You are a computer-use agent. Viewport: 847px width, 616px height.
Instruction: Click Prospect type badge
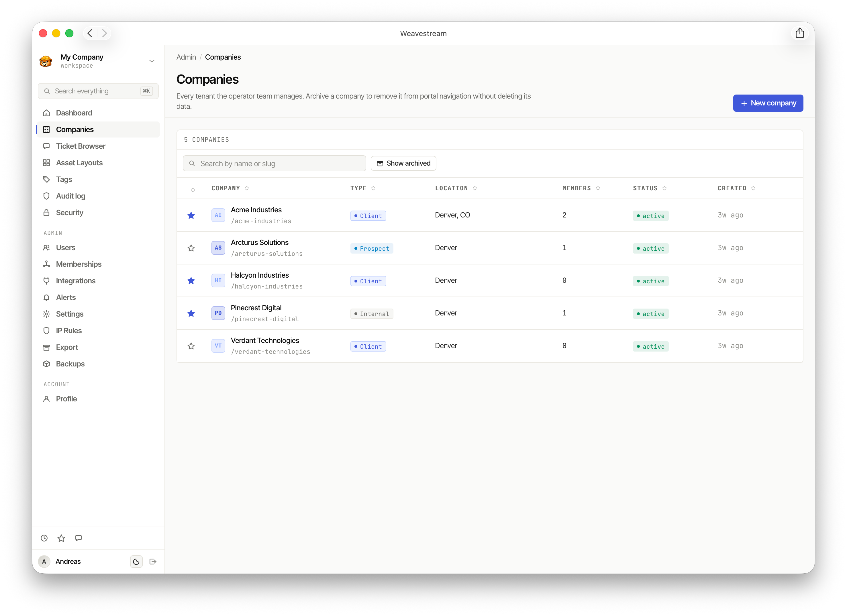tap(372, 249)
